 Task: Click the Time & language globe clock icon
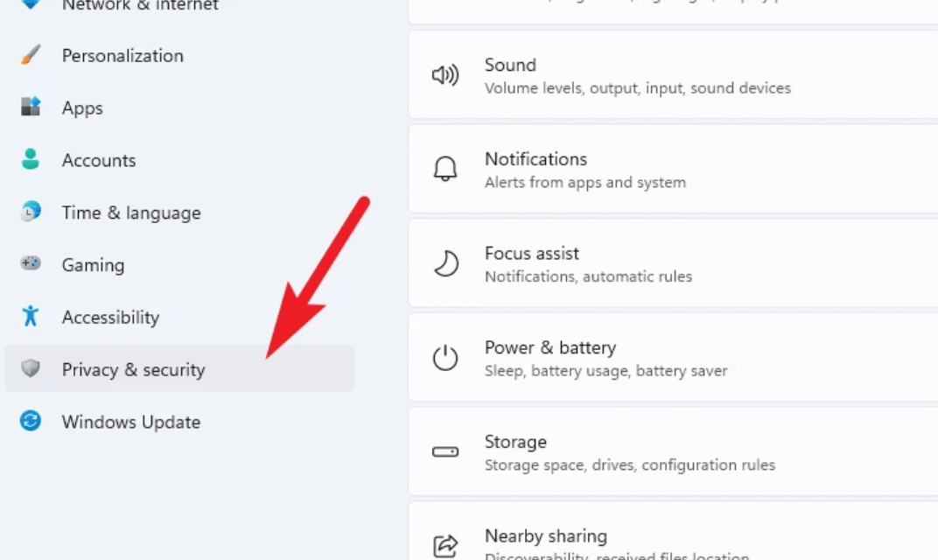[31, 212]
